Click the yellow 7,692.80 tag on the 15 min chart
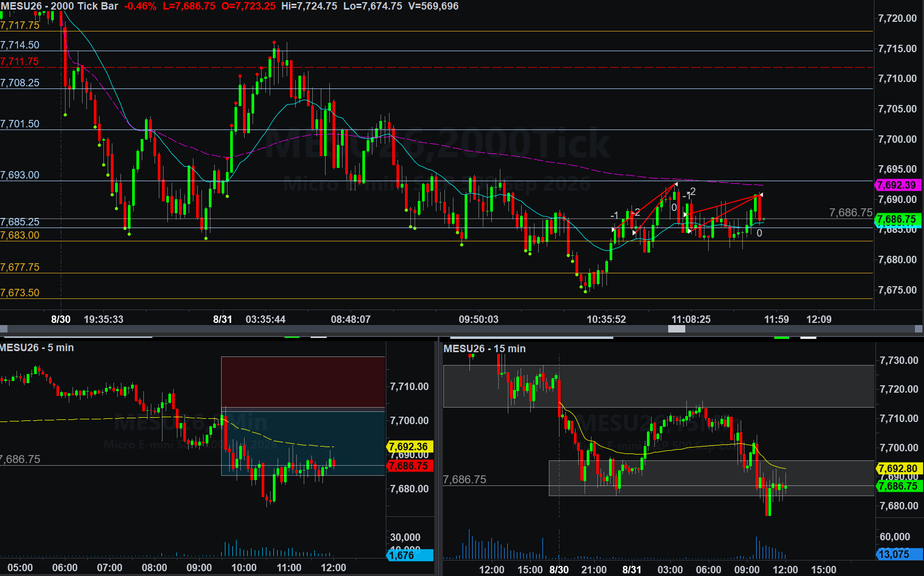The width and height of the screenshot is (924, 576). [899, 468]
